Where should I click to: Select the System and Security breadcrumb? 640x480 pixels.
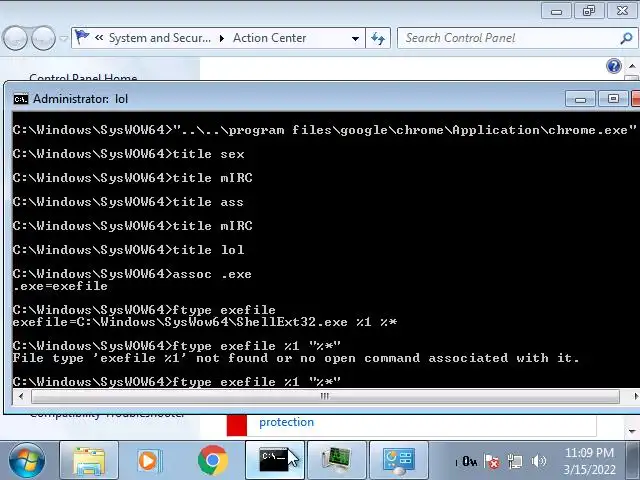(x=160, y=38)
